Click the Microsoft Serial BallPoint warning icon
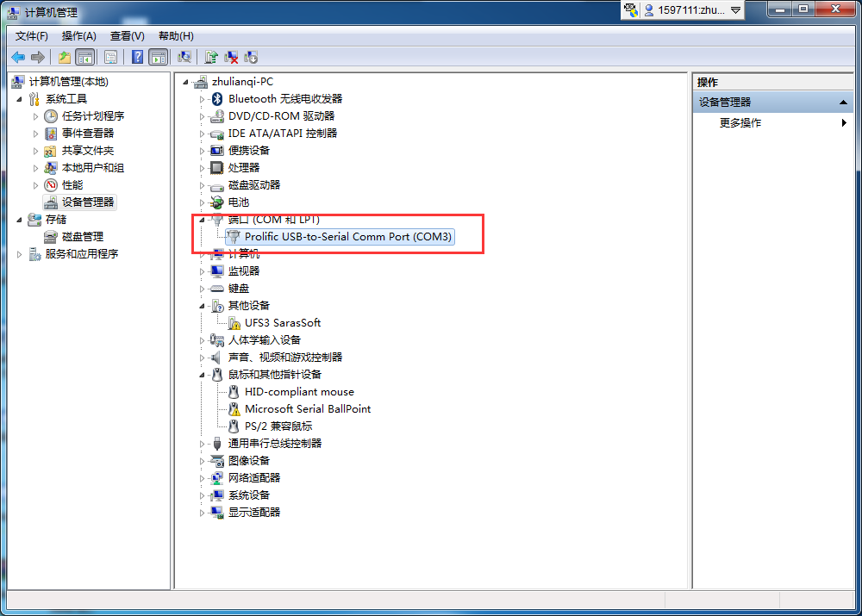Screen dimensions: 862x616 234,409
